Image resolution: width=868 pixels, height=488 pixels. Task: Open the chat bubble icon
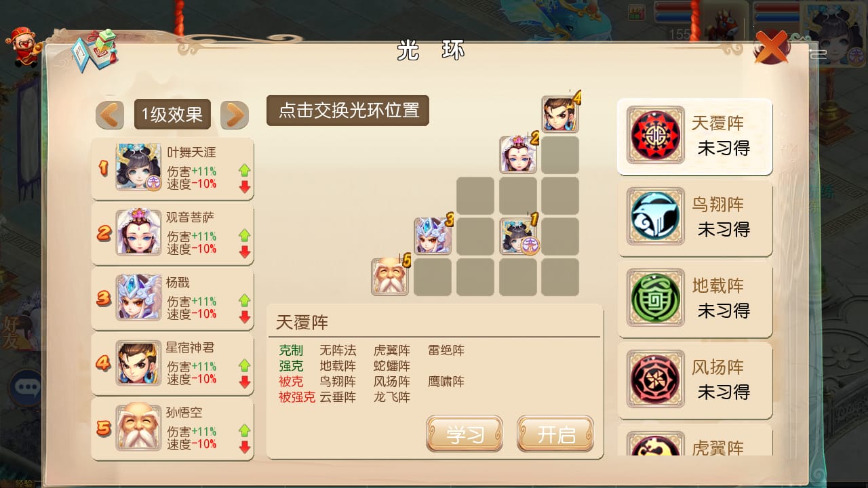(28, 387)
